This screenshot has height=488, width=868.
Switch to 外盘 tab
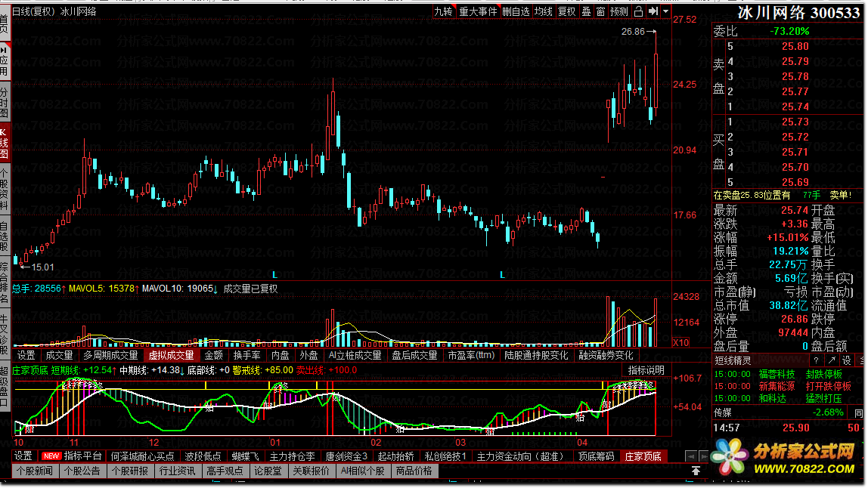(308, 355)
